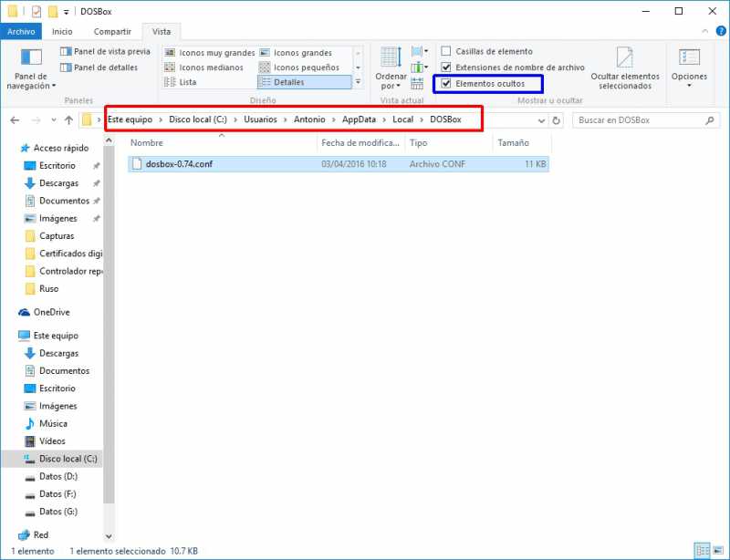Open the Help question mark icon
This screenshot has width=730, height=560.
[x=721, y=31]
